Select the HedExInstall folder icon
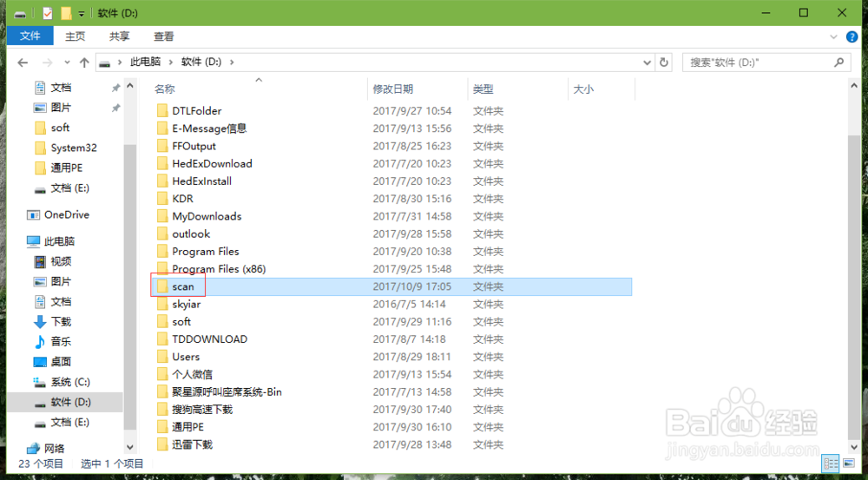The width and height of the screenshot is (868, 480). pos(162,181)
